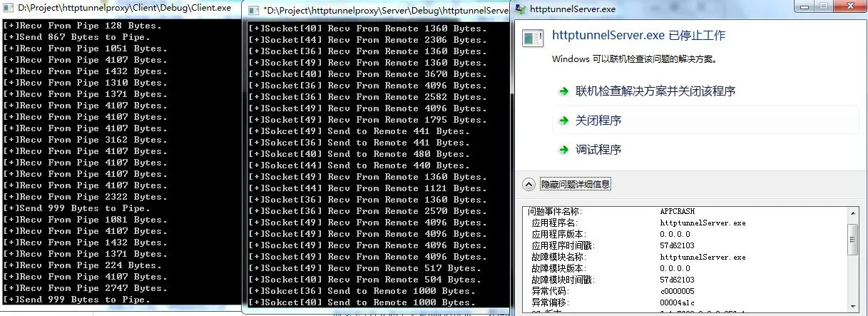Click Client line Recv From Pipe 1081 Bytes
The height and width of the screenshot is (316, 868).
[x=86, y=220]
